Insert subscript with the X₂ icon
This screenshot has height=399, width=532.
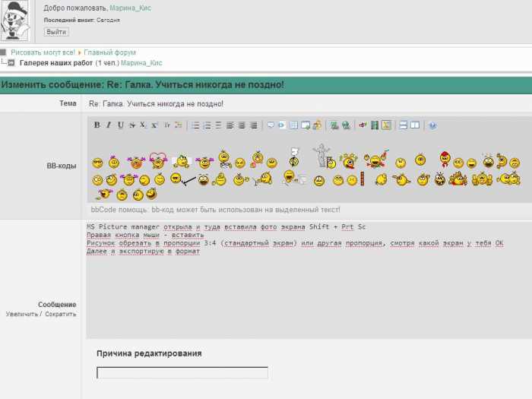pos(143,125)
